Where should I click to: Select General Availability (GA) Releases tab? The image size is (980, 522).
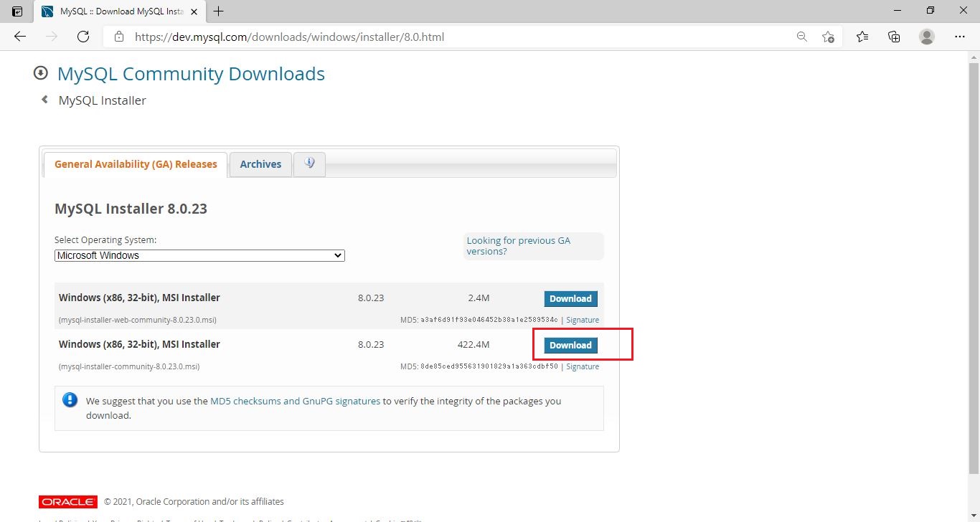pyautogui.click(x=136, y=164)
